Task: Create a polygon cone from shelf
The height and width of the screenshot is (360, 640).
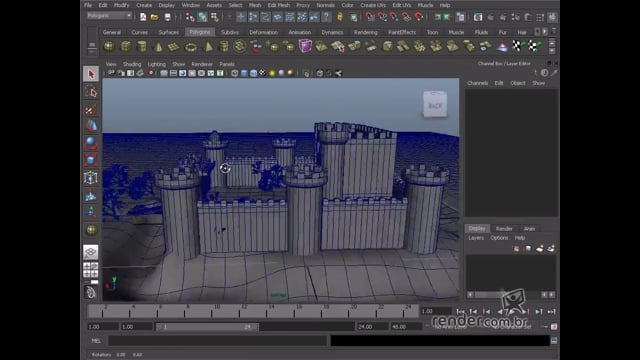Action: 158,47
